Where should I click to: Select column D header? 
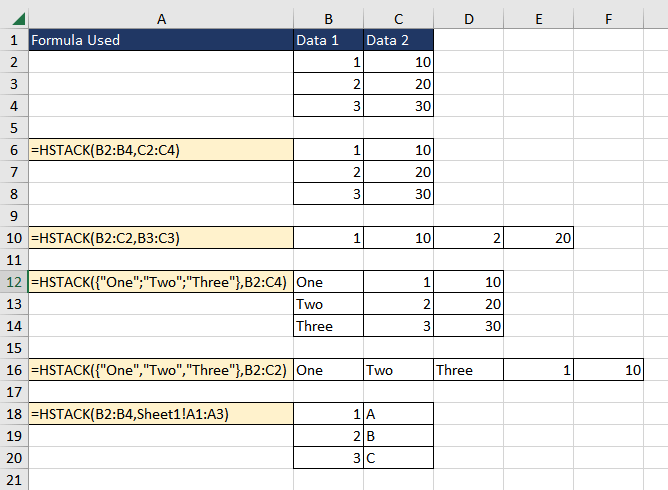click(468, 19)
